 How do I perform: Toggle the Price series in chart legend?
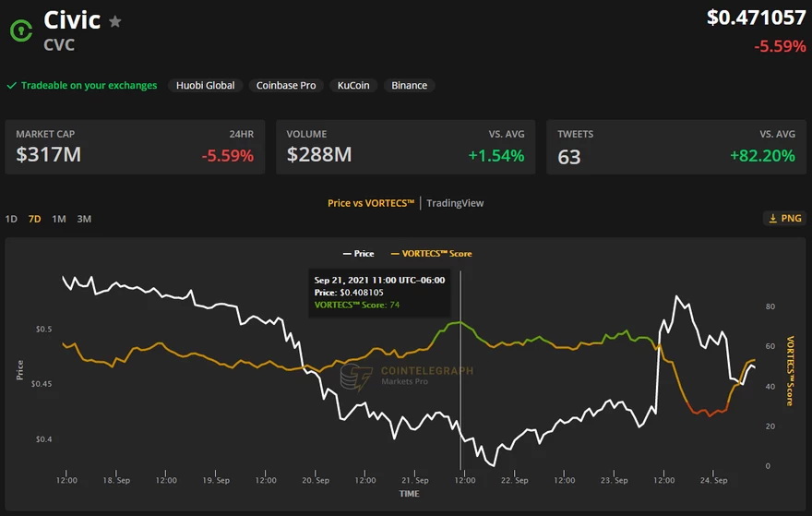coord(358,253)
